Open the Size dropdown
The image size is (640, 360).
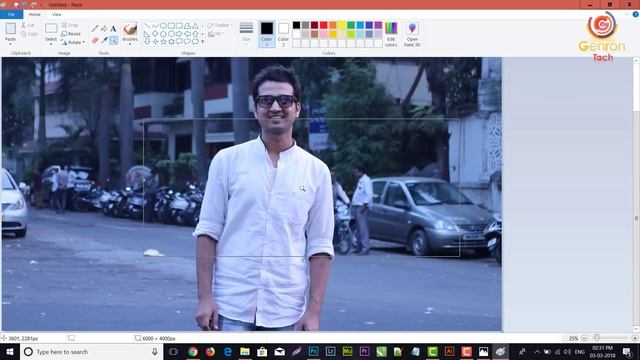point(246,33)
